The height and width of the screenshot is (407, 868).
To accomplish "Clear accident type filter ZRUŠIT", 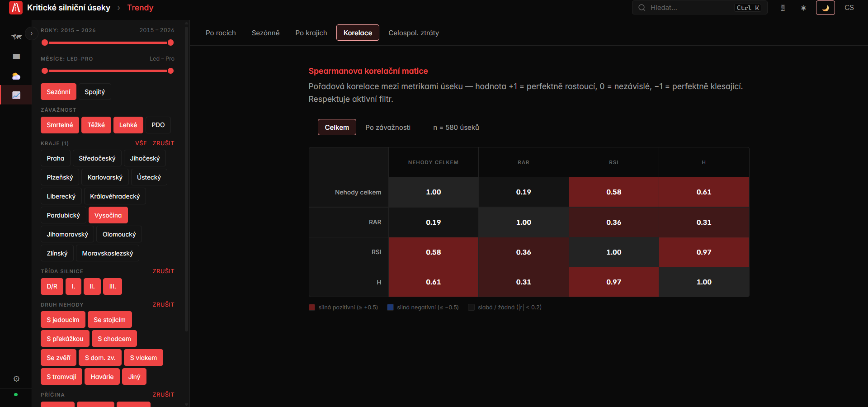I will point(163,304).
